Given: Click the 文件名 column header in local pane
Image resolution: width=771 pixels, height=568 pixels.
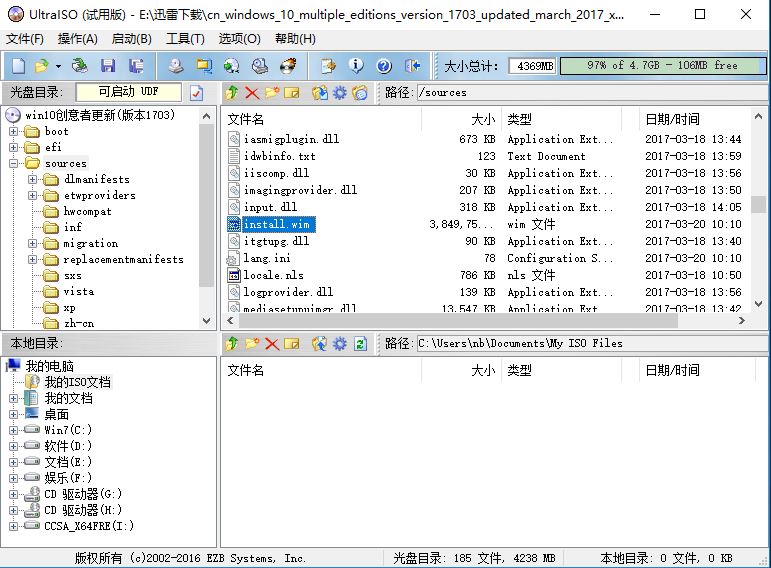Looking at the screenshot, I should pyautogui.click(x=322, y=370).
